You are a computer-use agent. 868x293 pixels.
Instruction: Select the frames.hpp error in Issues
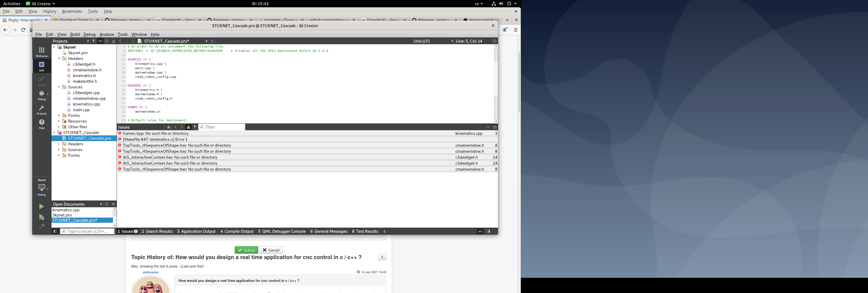tap(307, 133)
